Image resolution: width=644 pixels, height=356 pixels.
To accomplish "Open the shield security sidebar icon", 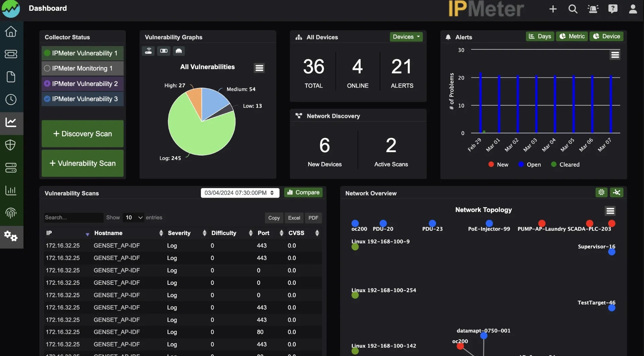I will 11,145.
